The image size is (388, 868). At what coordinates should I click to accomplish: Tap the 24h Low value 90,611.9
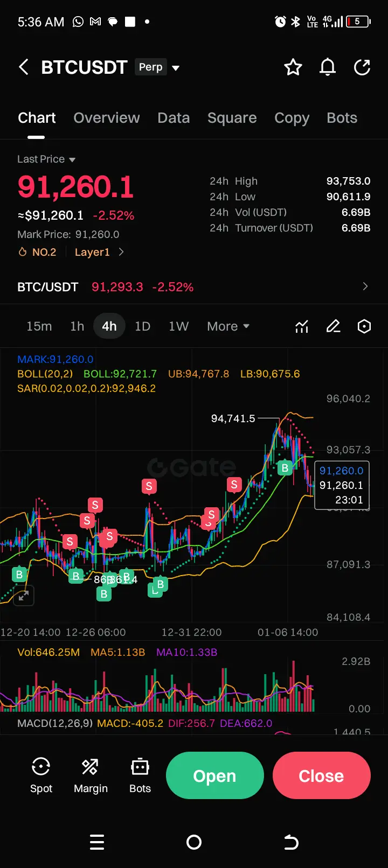[x=349, y=197]
